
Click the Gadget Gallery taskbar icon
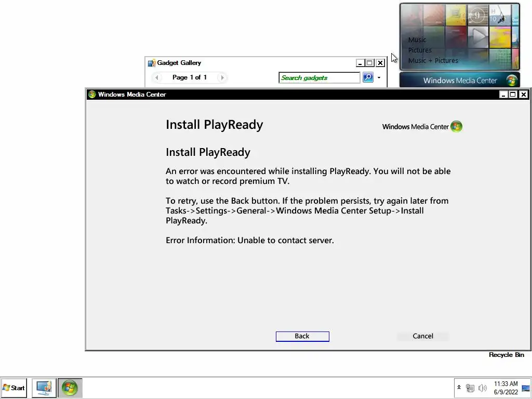coord(44,388)
